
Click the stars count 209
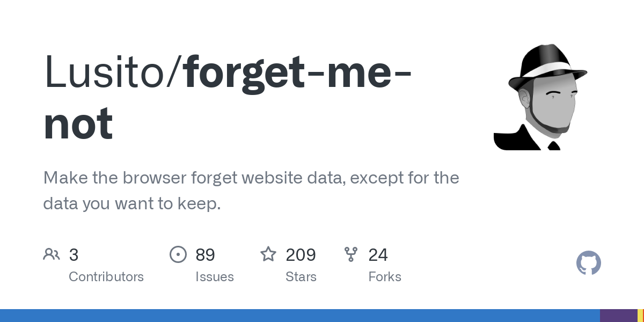pos(301,255)
